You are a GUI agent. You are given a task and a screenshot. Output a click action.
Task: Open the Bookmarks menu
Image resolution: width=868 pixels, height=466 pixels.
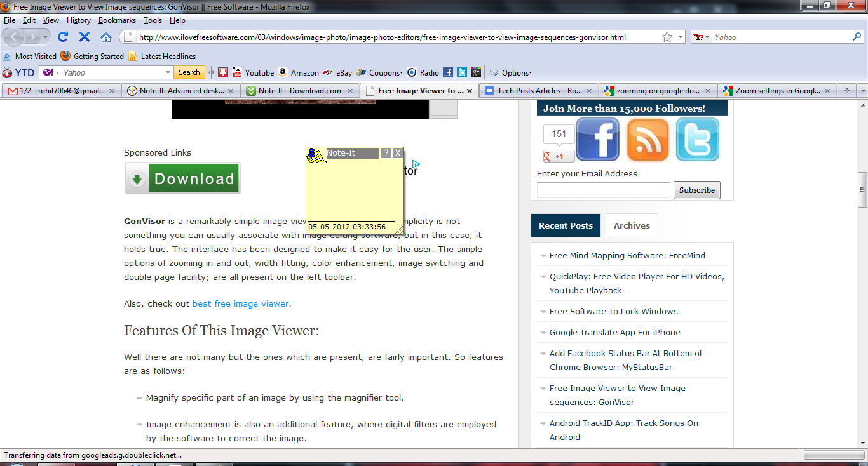tap(117, 20)
